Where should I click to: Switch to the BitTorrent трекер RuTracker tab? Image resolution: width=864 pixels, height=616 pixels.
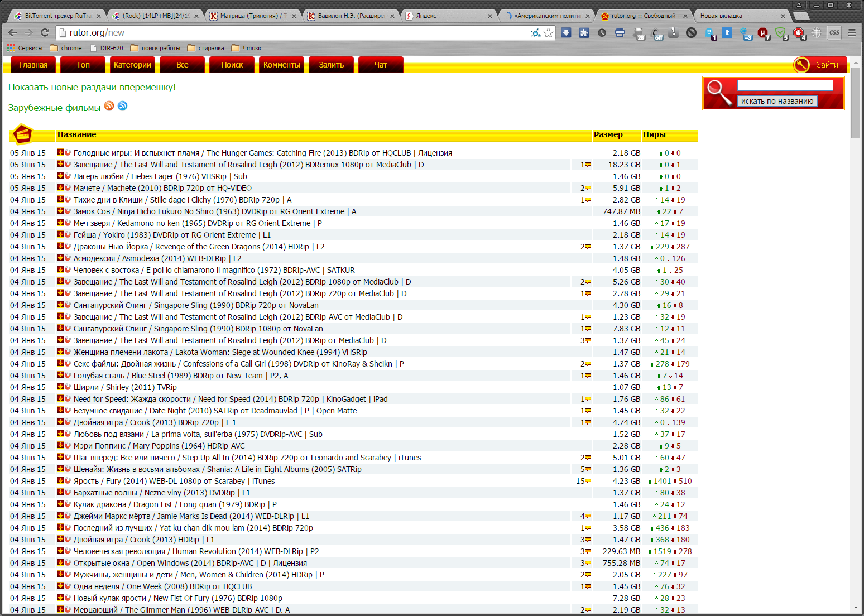click(x=56, y=16)
